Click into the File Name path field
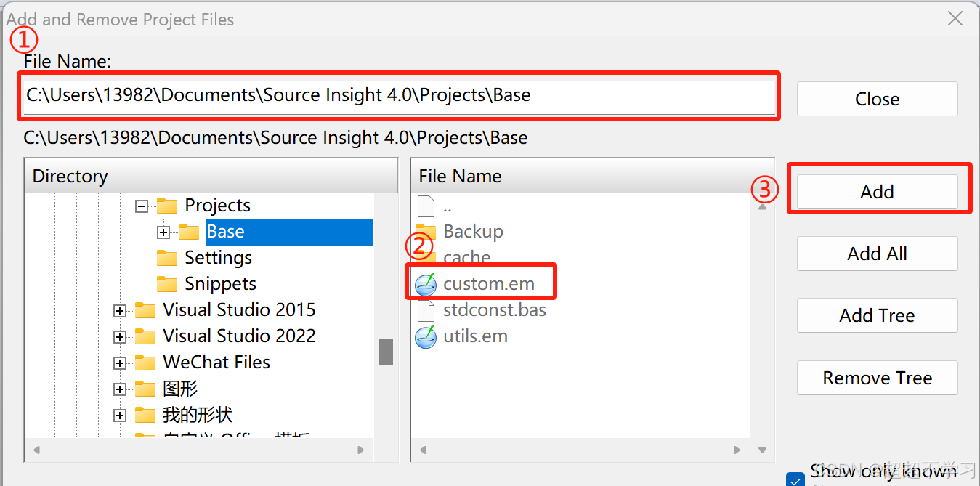The width and height of the screenshot is (980, 486). point(400,95)
